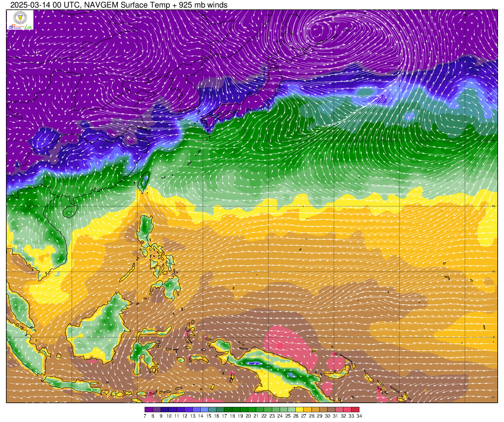Image resolution: width=504 pixels, height=422 pixels.
Task: Select the yellow swatch between 26 and 27
Action: click(x=300, y=409)
